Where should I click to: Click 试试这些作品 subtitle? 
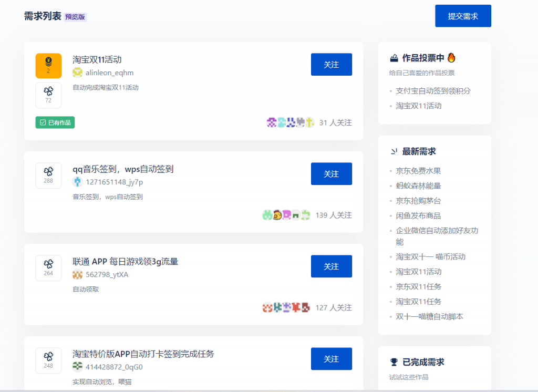409,377
